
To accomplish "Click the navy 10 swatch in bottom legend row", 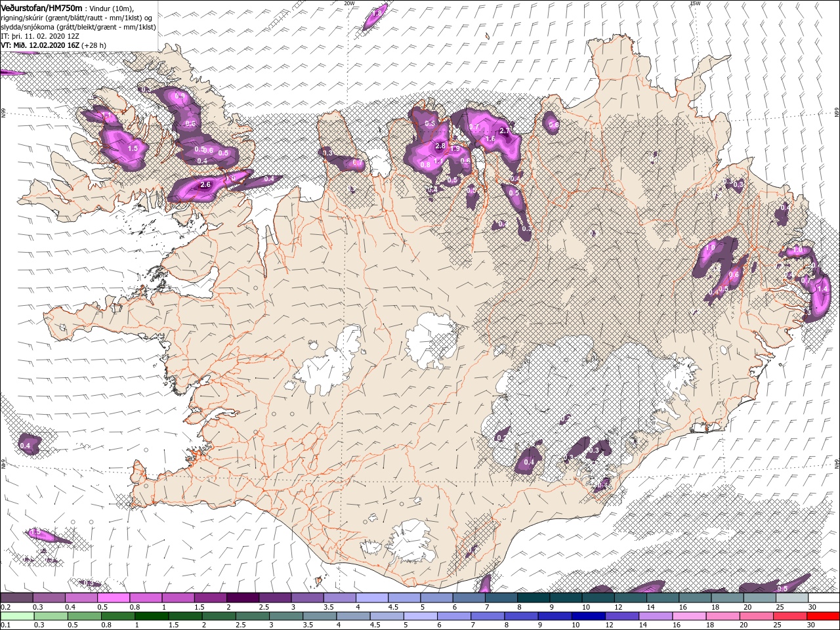I will coord(587,616).
